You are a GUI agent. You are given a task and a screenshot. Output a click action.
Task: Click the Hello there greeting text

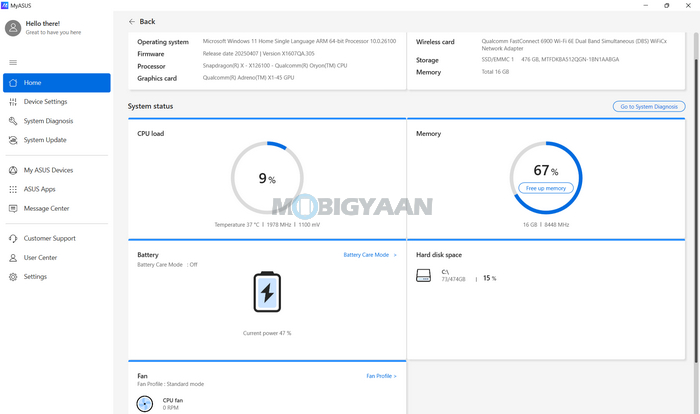[x=42, y=24]
